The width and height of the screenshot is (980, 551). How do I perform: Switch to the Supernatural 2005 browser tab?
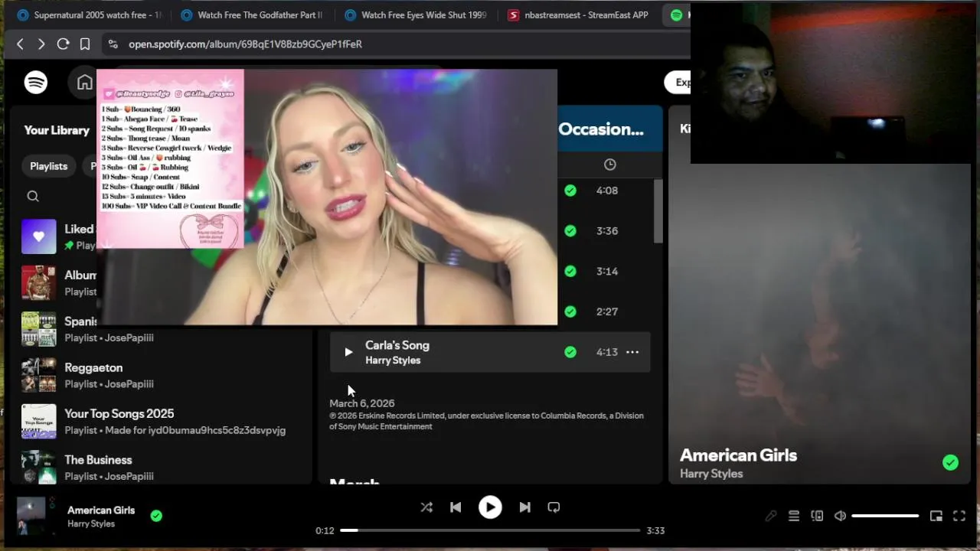90,15
